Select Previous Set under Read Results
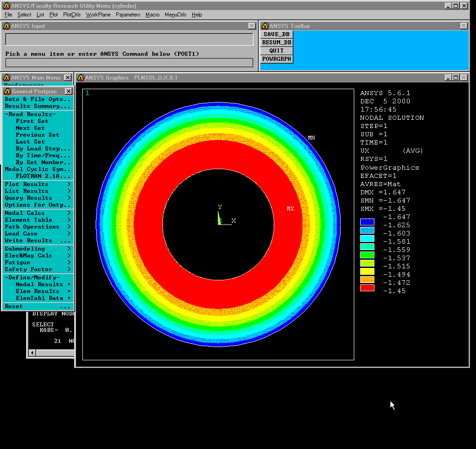Screen dimensions: 476x449 [x=38, y=134]
